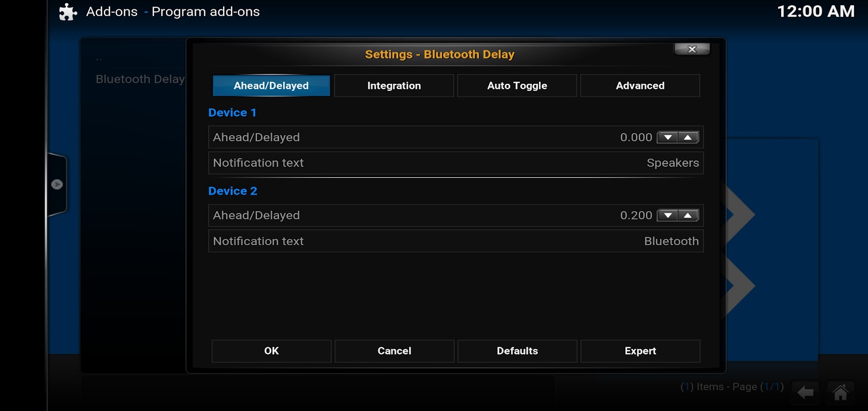Click the back arrow icon
Image resolution: width=868 pixels, height=411 pixels.
[x=806, y=393]
